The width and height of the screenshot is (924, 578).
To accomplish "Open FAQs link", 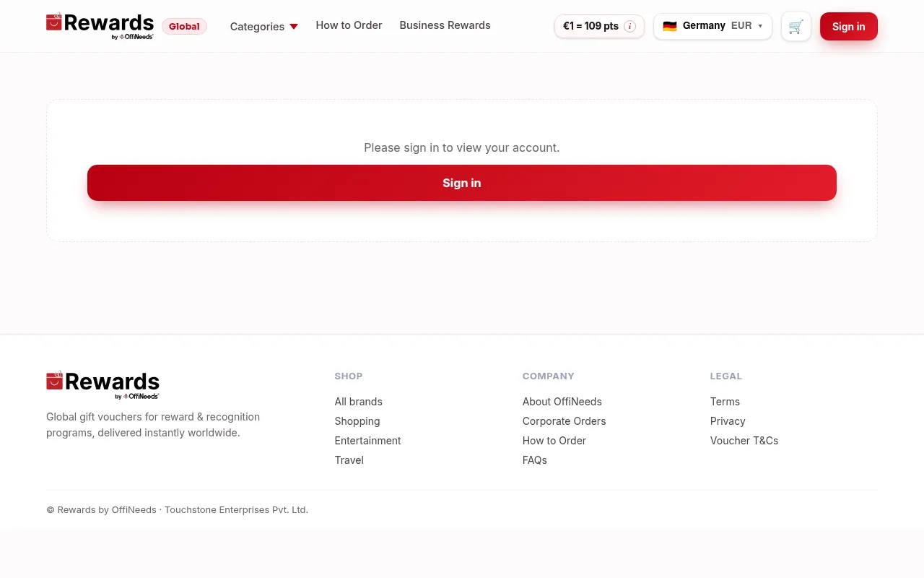I will [534, 460].
